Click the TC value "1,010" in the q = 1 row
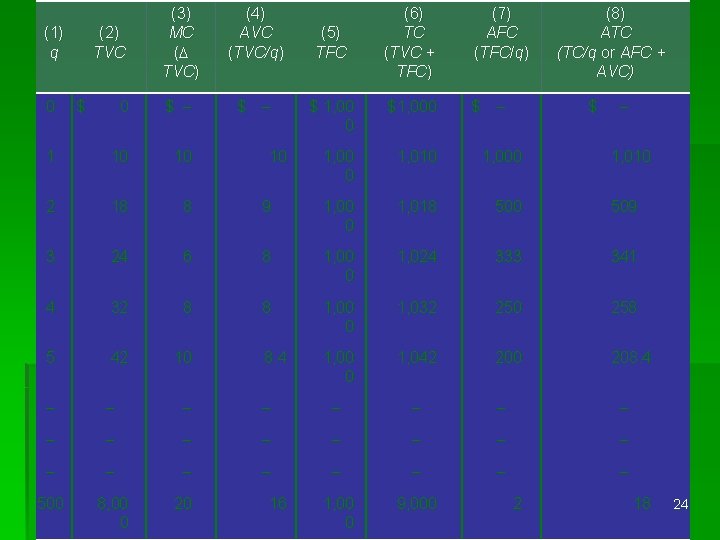720x540 pixels. pos(417,157)
